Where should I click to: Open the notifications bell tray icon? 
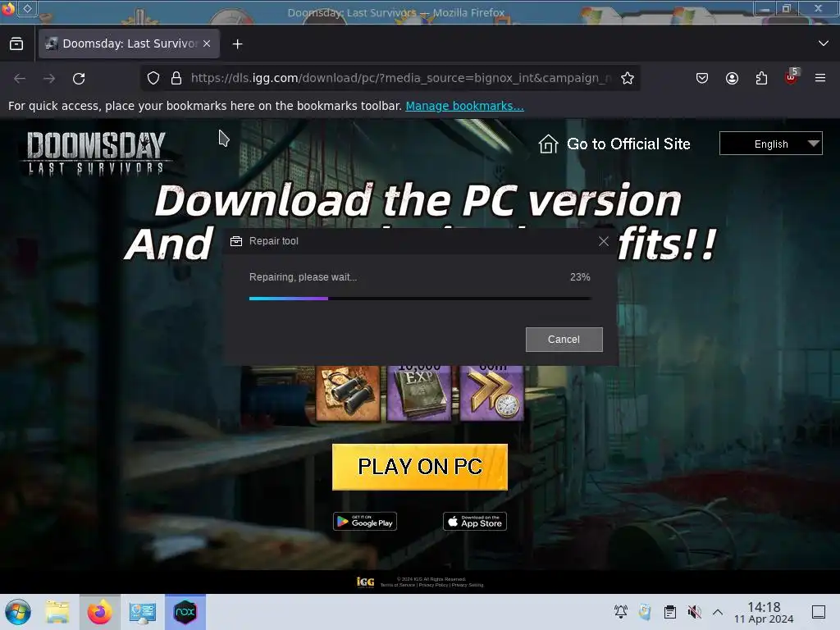click(x=621, y=612)
